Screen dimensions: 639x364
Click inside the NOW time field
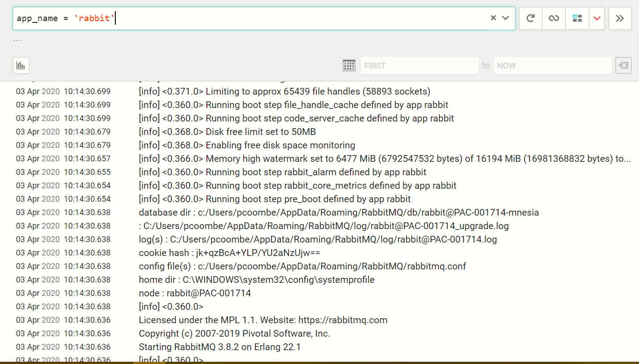coord(552,65)
